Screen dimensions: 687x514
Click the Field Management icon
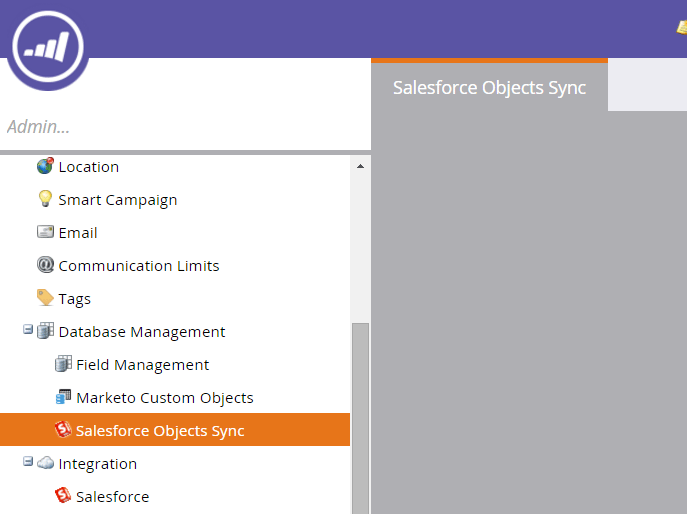63,364
